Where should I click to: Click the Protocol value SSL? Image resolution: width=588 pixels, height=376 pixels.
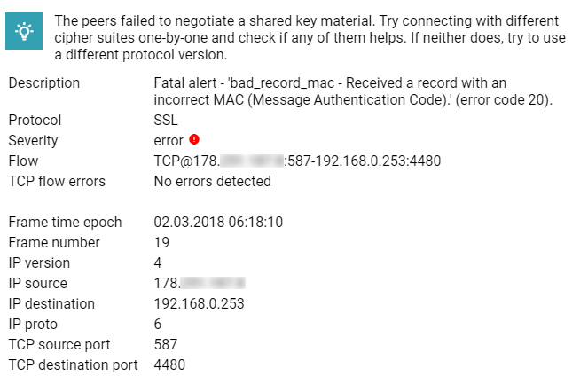point(166,120)
